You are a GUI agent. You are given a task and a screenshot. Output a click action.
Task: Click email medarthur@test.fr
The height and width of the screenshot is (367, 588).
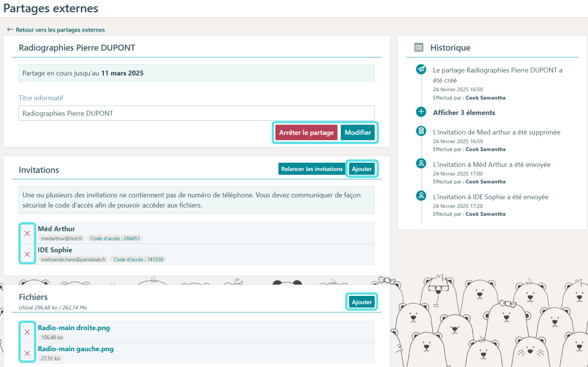(x=61, y=238)
